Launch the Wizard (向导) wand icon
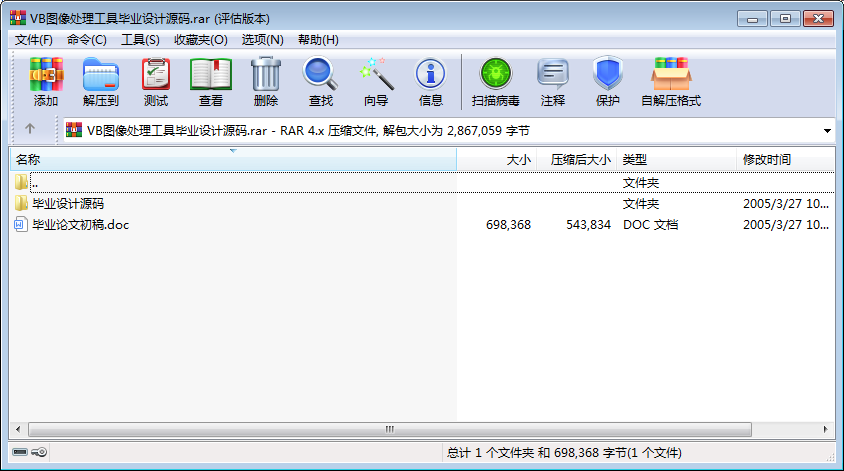Image resolution: width=844 pixels, height=471 pixels. pos(376,82)
